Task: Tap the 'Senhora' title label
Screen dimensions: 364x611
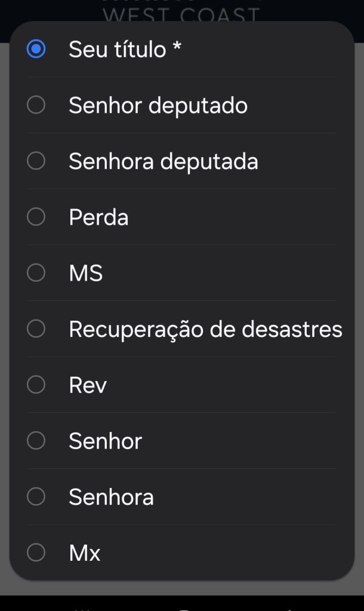Action: tap(111, 496)
